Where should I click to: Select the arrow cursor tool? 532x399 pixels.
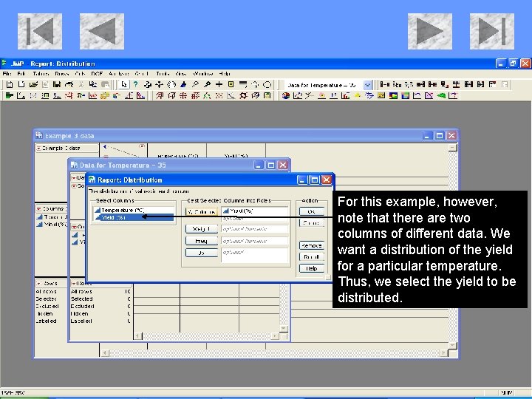coord(124,84)
